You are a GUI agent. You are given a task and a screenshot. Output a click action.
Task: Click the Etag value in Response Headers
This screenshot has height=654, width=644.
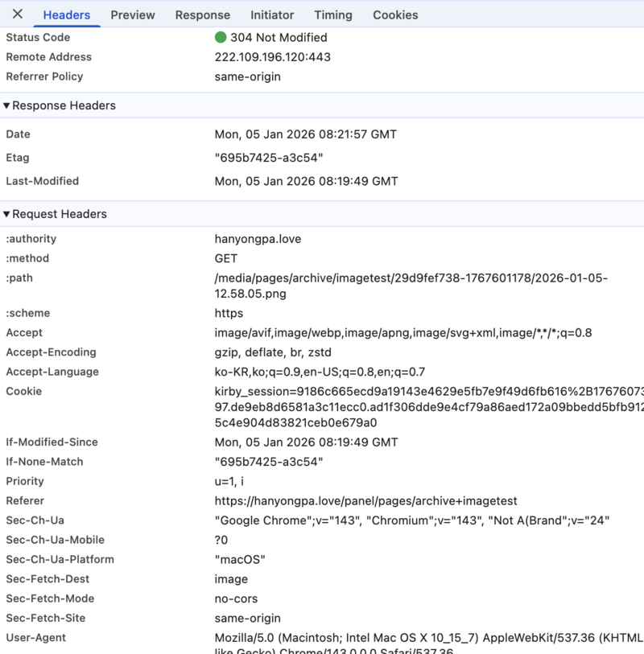point(269,158)
